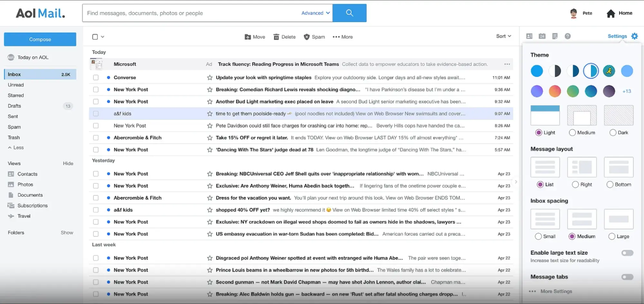The width and height of the screenshot is (644, 304).
Task: Open the Sort dropdown
Action: [x=504, y=36]
